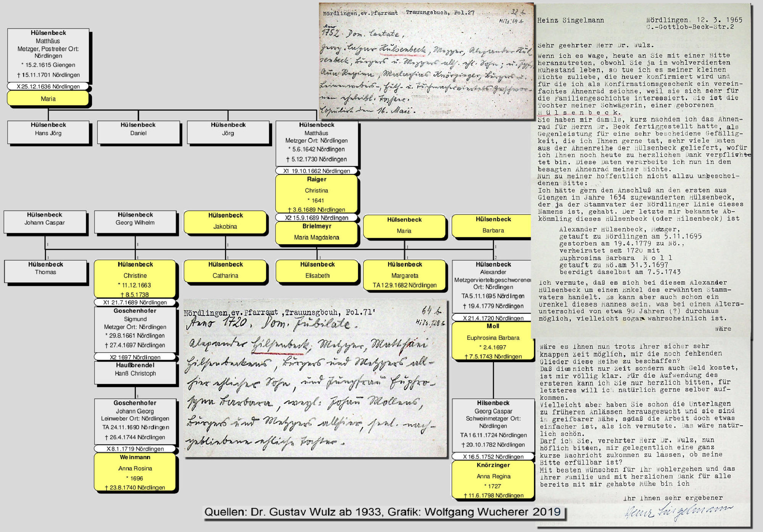Viewport: 763px width, 532px height.
Task: Select the Daniel Hülsenbeck box
Action: point(138,132)
